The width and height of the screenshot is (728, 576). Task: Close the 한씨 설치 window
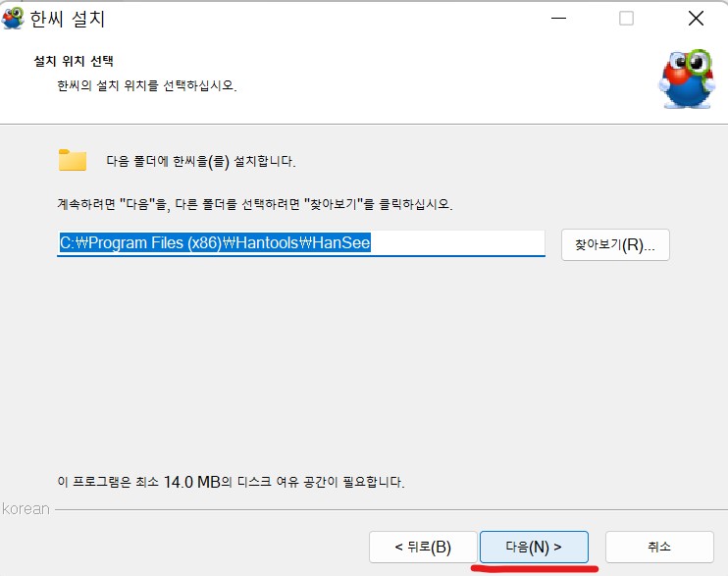coord(696,19)
